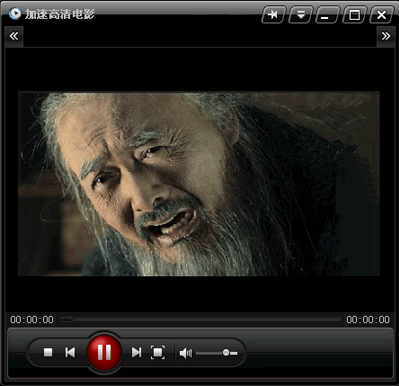Click the video display area
Screen dimensions: 399x386
point(199,184)
